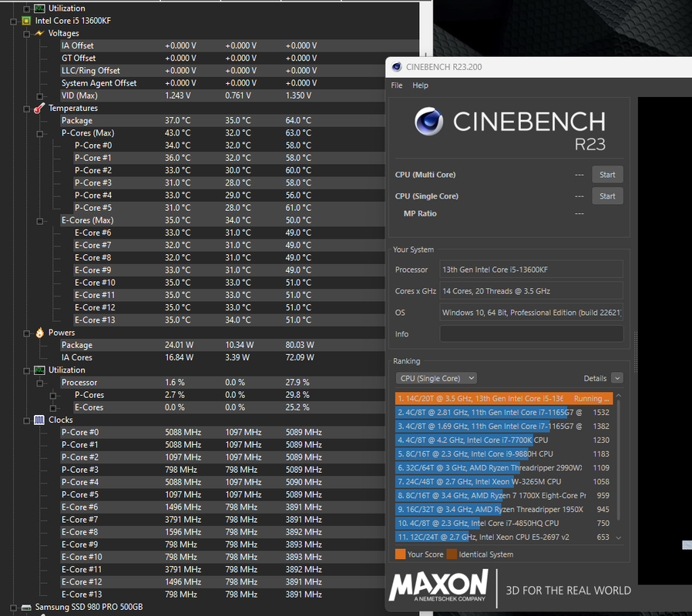Screen dimensions: 692x616
Task: Expand the E-Cores utilization entry
Action: point(53,408)
